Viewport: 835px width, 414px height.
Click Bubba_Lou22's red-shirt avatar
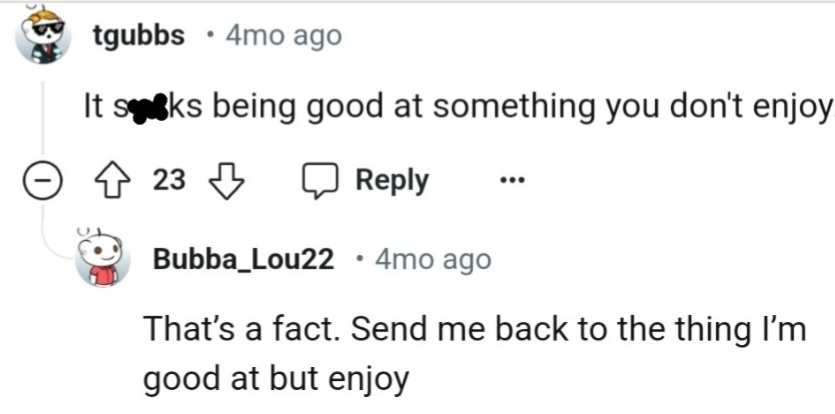tap(103, 260)
